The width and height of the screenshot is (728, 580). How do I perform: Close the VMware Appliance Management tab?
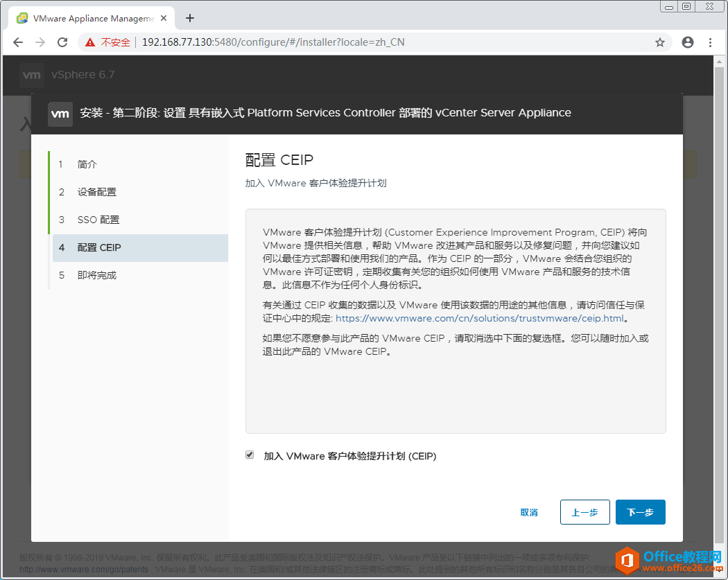(x=164, y=18)
